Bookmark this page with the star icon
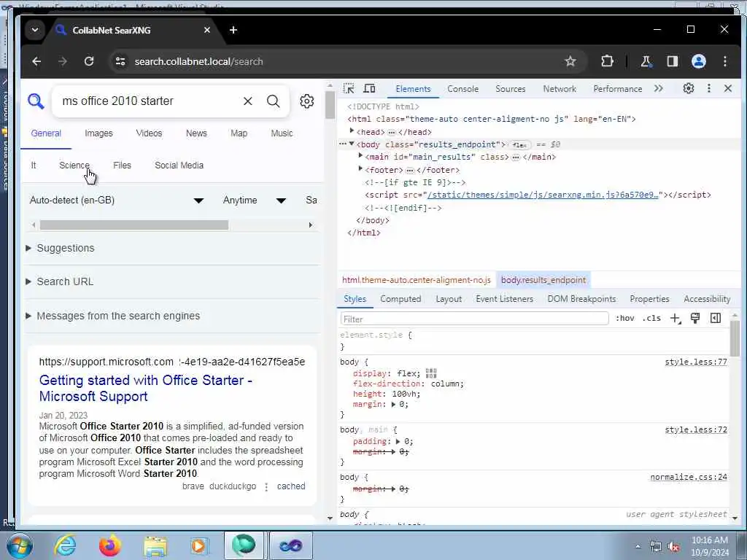This screenshot has height=560, width=747. pos(570,61)
